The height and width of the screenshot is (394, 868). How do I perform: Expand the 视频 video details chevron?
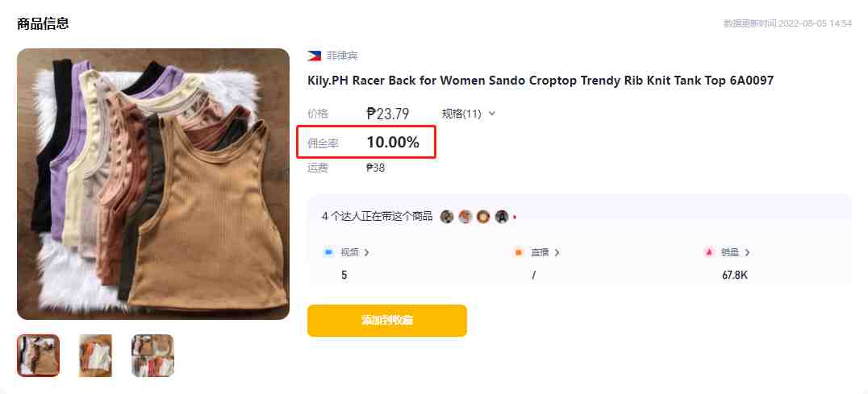[x=366, y=252]
